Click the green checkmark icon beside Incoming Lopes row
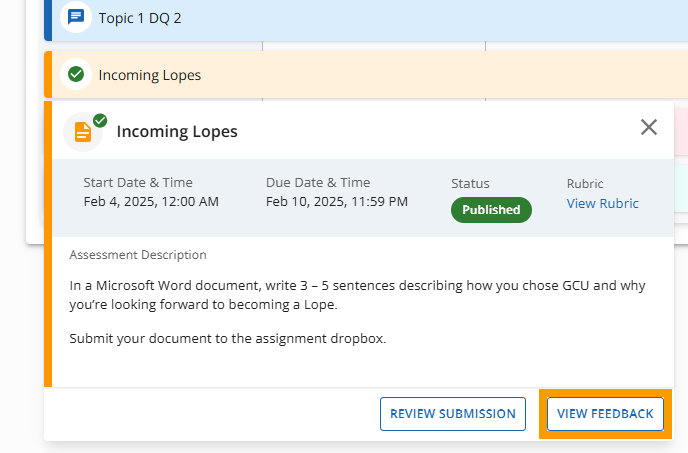Screen dimensions: 688x453 76,74
